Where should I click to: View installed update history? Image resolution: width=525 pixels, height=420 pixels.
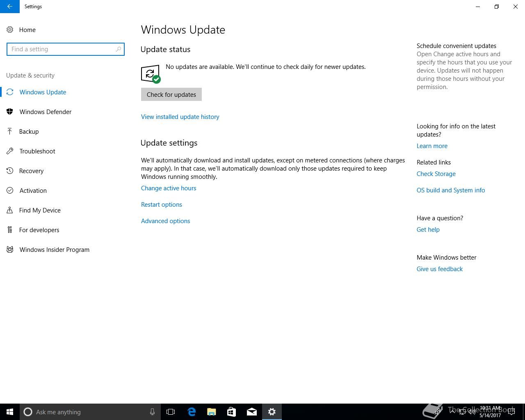click(180, 117)
